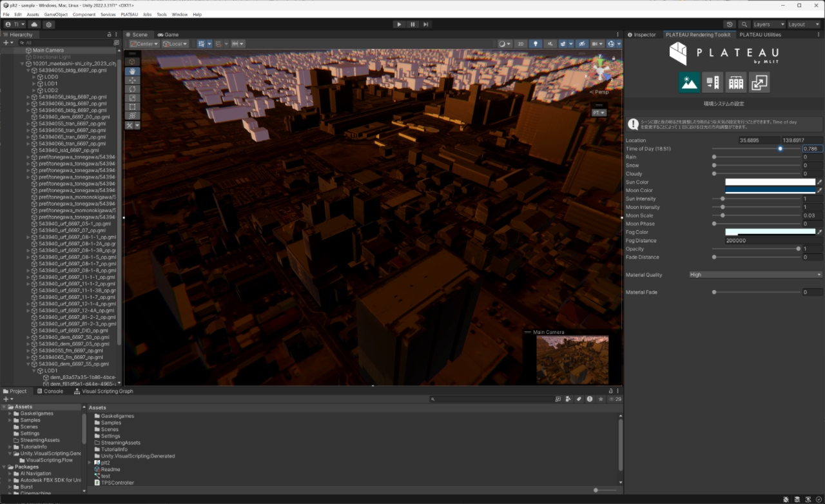Toggle the Project panel lock icon

(x=611, y=391)
